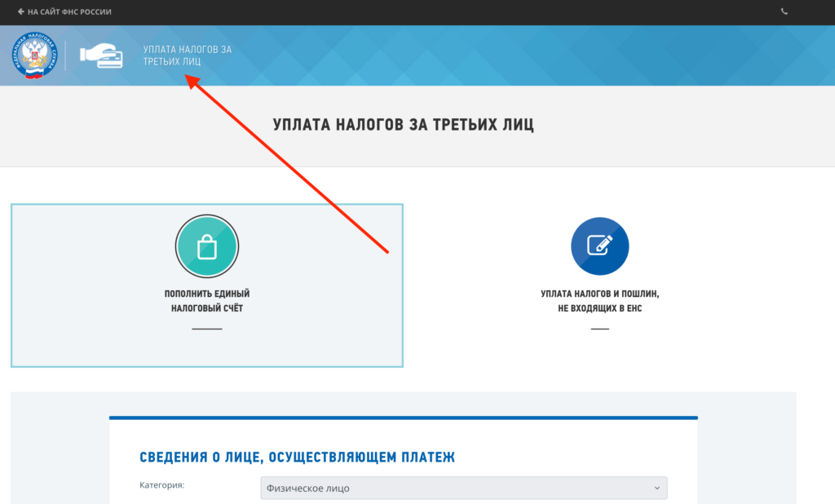This screenshot has height=504, width=835.
Task: Click the Federal Tax Service emblem logo
Action: click(35, 55)
